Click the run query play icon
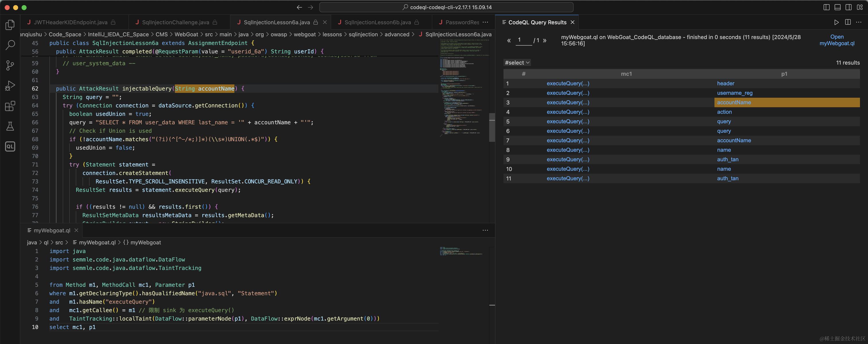The height and width of the screenshot is (344, 868). click(836, 22)
